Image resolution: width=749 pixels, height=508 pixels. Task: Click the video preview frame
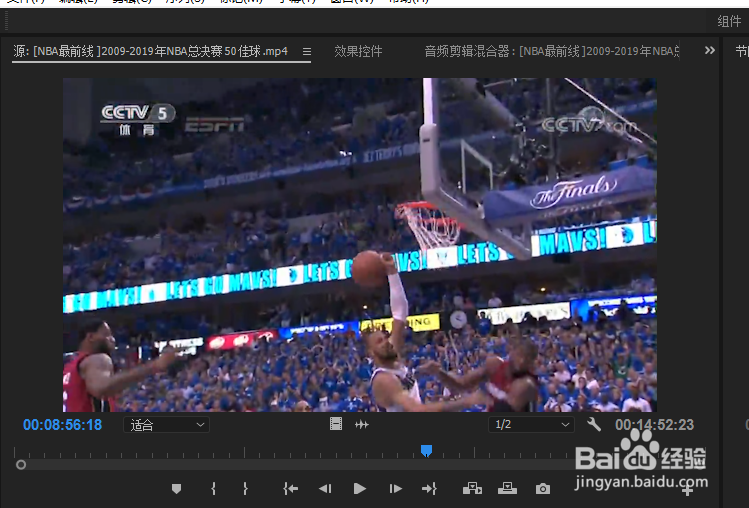coord(360,245)
